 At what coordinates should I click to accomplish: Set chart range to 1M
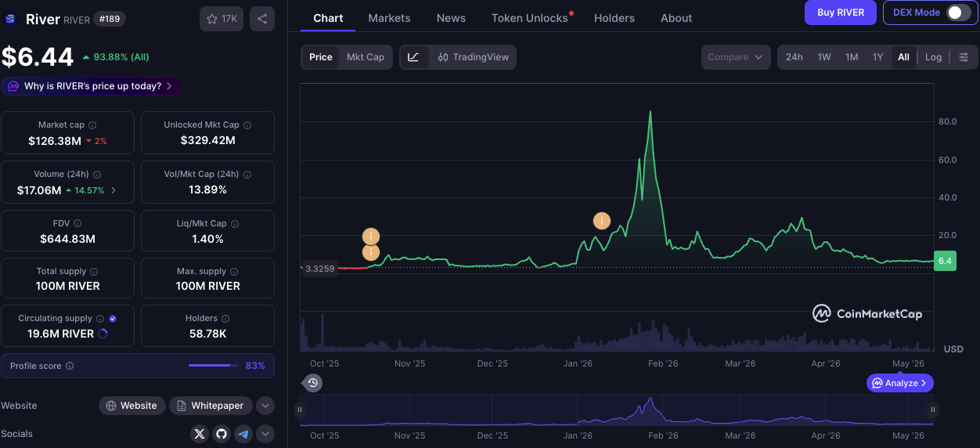pyautogui.click(x=852, y=57)
